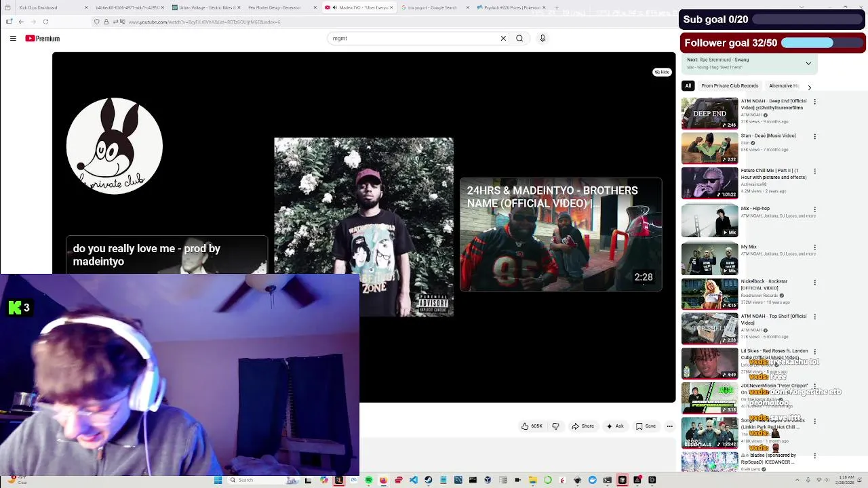Open the YouTube hamburger guide menu

point(13,39)
